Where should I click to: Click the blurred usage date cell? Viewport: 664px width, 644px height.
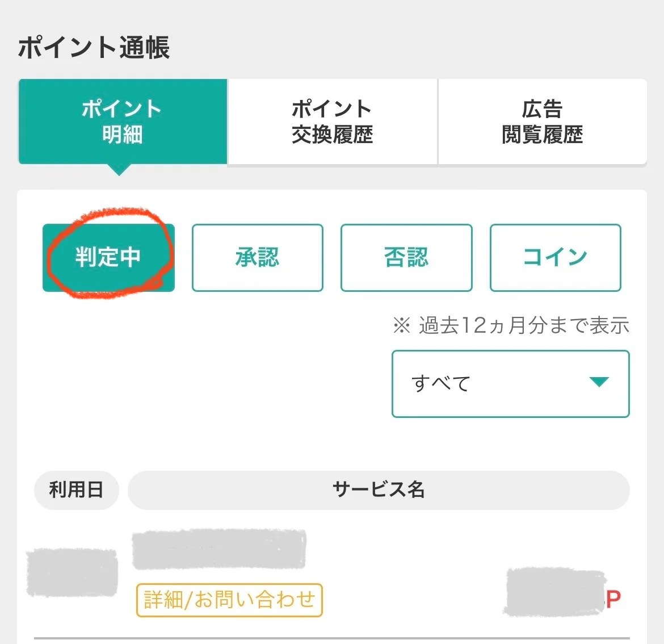tap(72, 572)
